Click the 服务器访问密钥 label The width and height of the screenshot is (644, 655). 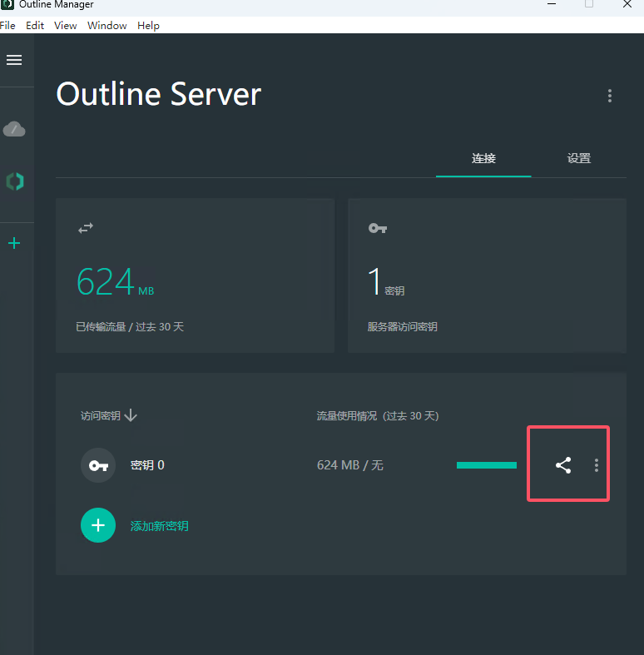[x=402, y=326]
